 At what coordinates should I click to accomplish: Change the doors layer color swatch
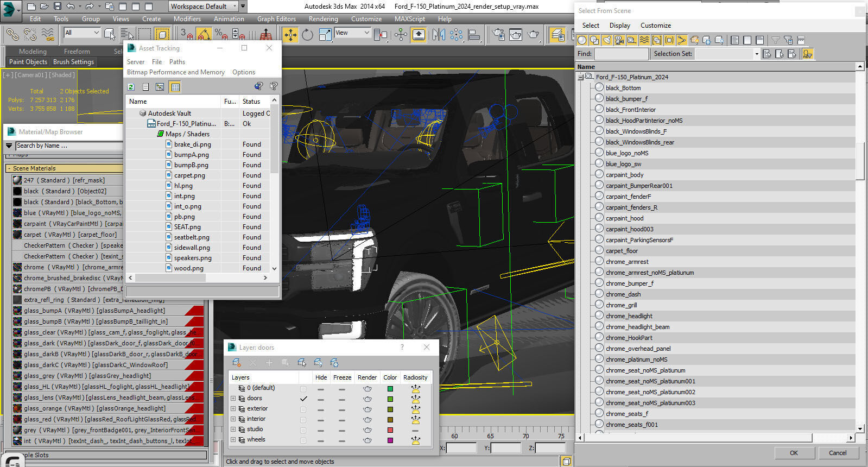tap(390, 399)
